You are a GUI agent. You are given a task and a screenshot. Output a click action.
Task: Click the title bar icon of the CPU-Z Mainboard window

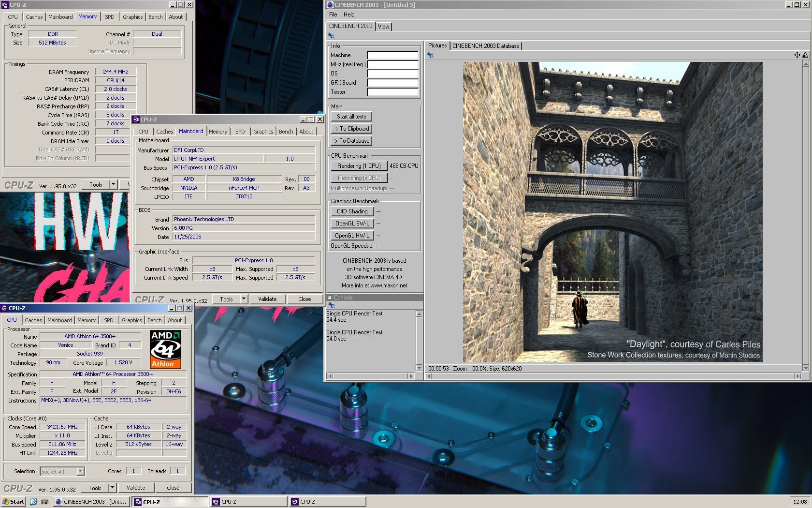[136, 120]
